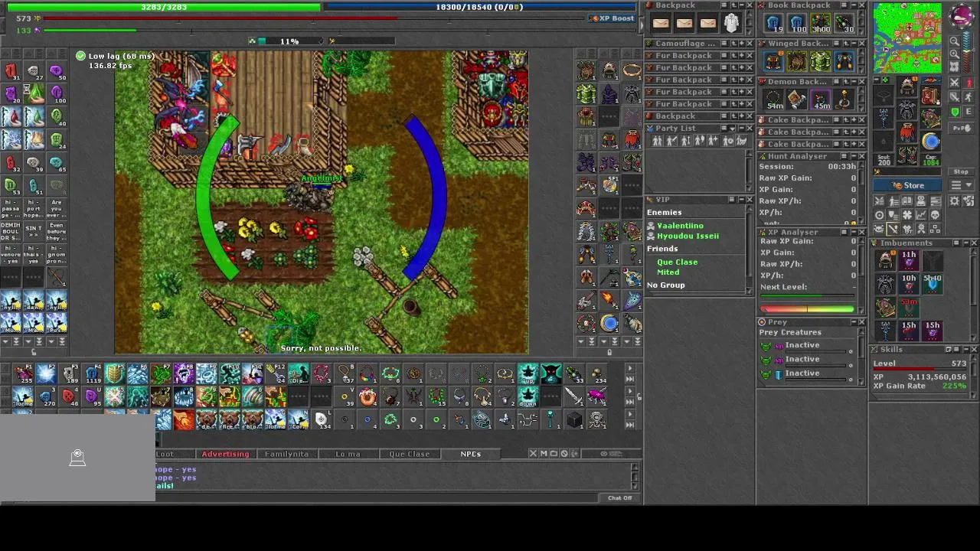Image resolution: width=980 pixels, height=551 pixels.
Task: Click the white shirt item in Backpack
Action: pos(731,23)
